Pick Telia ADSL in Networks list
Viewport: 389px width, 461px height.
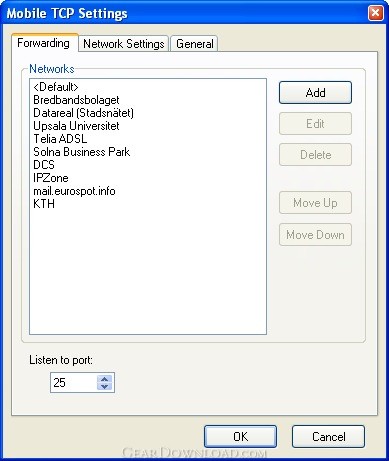click(x=60, y=139)
